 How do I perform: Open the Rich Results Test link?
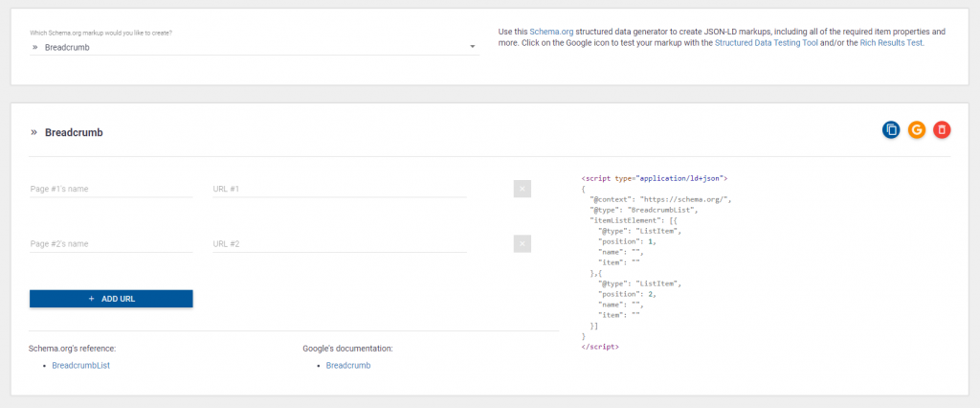point(891,43)
